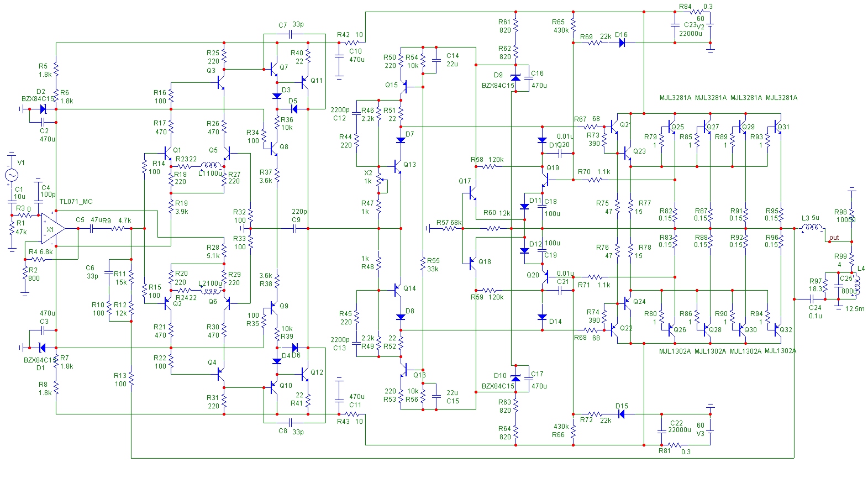
Task: Click the D11 diode symbol
Action: point(524,206)
